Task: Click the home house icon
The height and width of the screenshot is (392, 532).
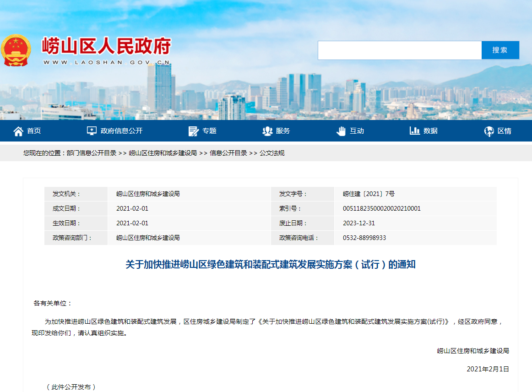Action: [x=18, y=131]
